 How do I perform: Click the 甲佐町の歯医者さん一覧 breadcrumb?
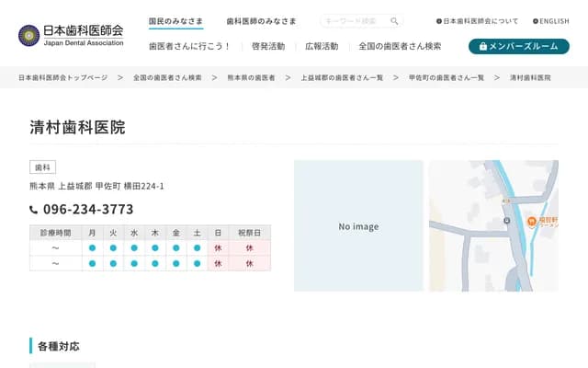(x=446, y=78)
